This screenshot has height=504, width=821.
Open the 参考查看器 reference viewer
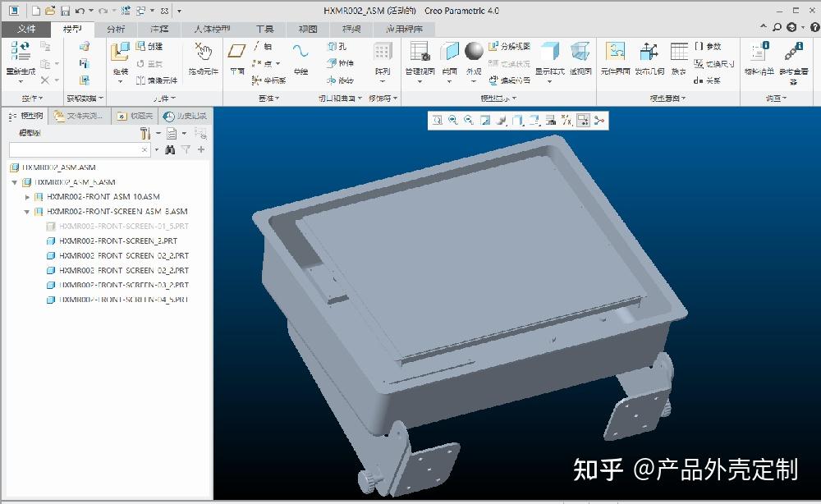(794, 62)
